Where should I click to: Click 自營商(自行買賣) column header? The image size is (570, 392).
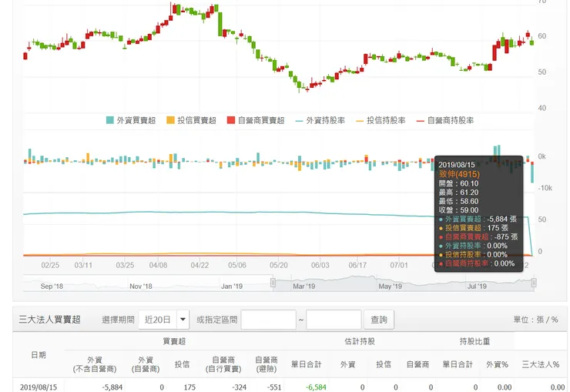coord(223,364)
